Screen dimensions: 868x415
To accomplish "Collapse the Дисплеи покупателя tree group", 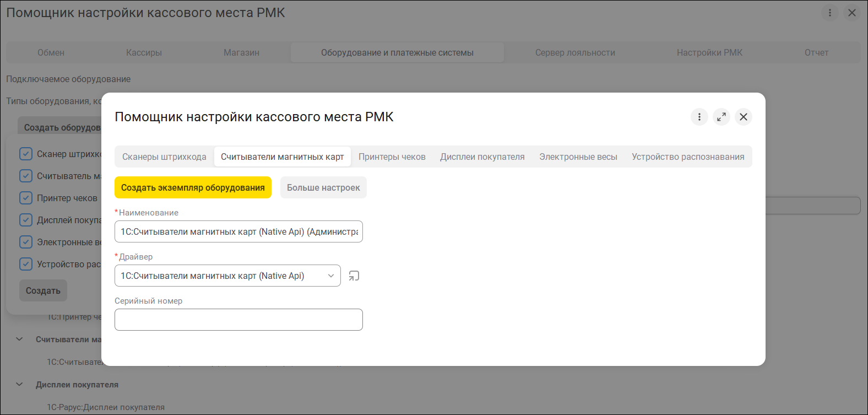I will (20, 385).
